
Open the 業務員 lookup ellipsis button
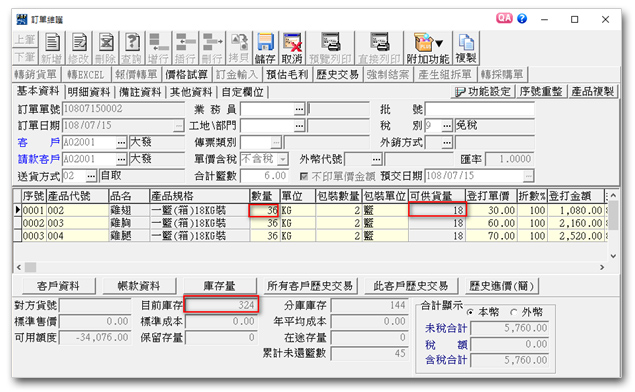299,109
